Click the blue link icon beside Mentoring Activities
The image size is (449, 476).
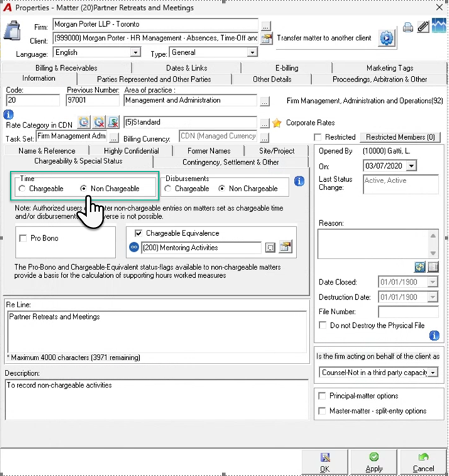click(134, 247)
